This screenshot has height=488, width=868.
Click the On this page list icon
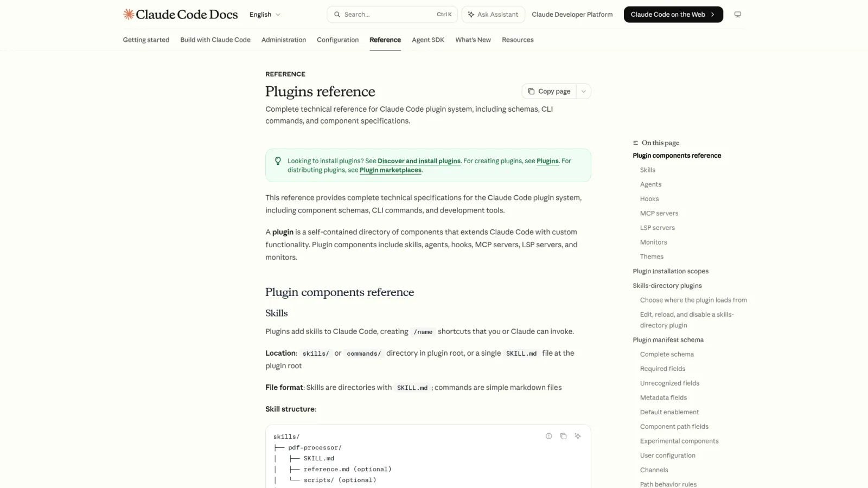635,143
